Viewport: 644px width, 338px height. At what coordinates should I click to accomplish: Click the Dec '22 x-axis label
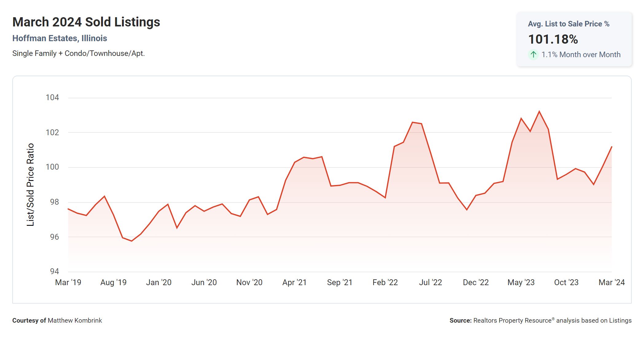coord(476,282)
